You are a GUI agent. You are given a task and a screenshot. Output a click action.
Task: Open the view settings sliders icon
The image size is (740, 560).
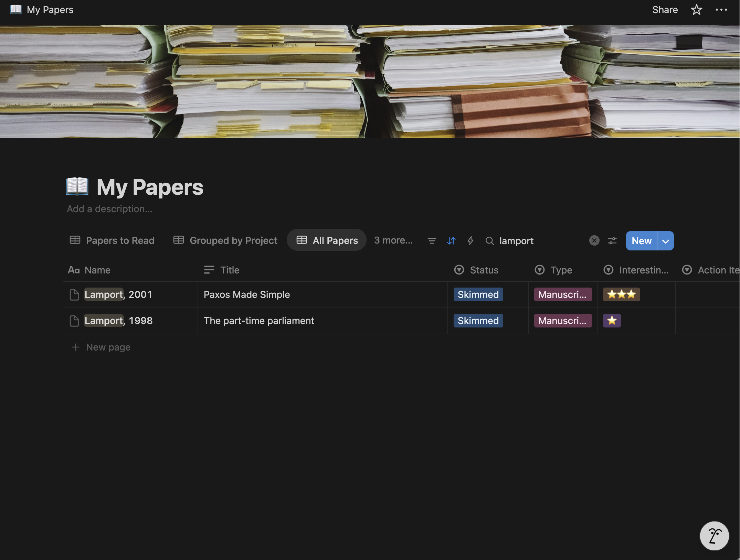(x=612, y=241)
